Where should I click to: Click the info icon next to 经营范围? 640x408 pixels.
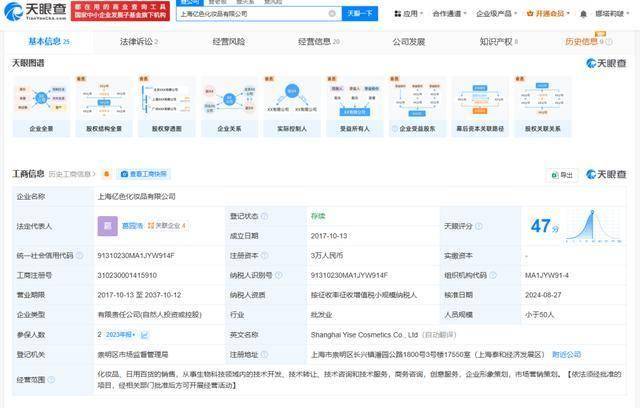click(51, 380)
